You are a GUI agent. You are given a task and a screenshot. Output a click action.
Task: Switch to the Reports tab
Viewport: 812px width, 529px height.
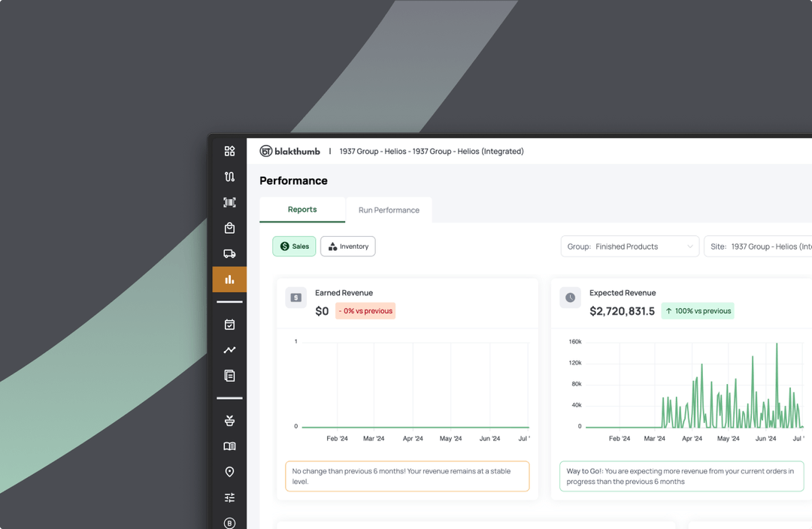[x=302, y=210]
